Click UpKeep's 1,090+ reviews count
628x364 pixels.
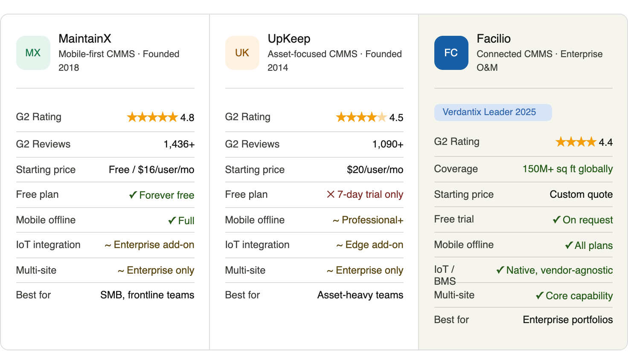[x=388, y=144]
